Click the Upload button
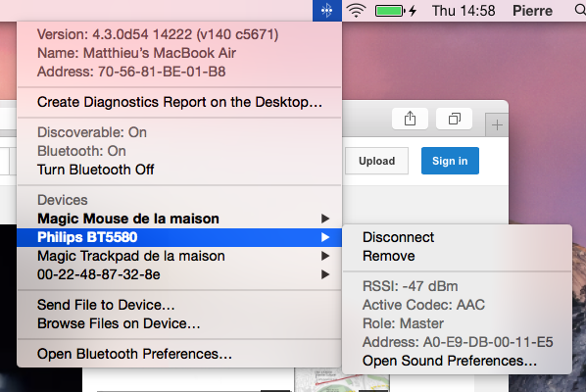Image resolution: width=586 pixels, height=392 pixels. coord(376,161)
